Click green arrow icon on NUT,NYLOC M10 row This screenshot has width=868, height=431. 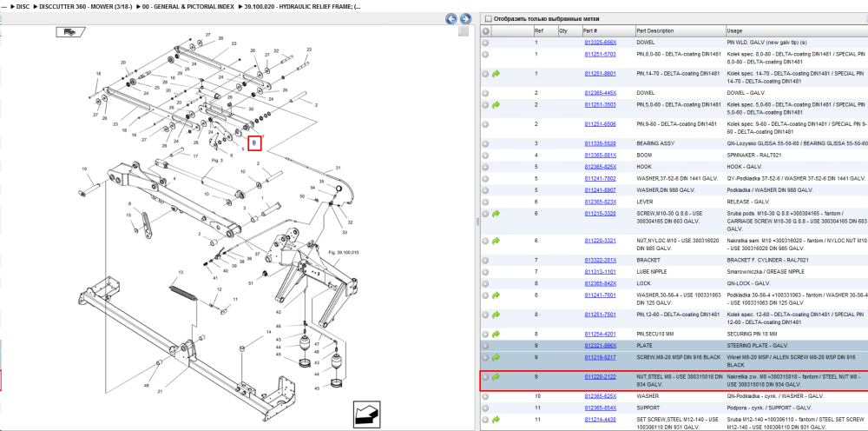click(496, 241)
